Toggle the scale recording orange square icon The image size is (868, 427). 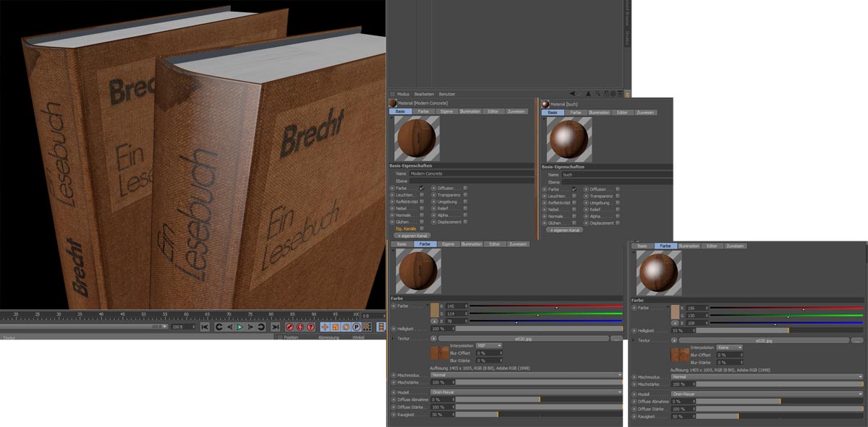[336, 327]
